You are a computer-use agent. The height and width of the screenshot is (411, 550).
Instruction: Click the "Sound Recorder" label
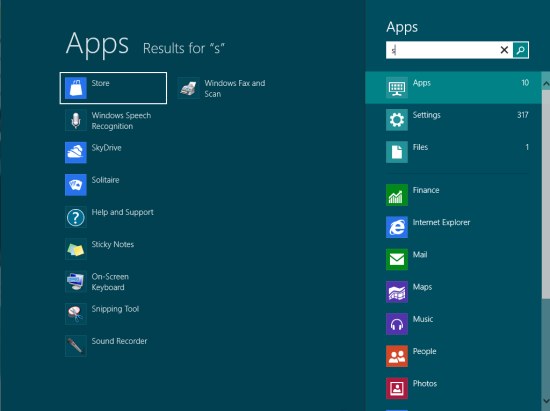tap(119, 341)
